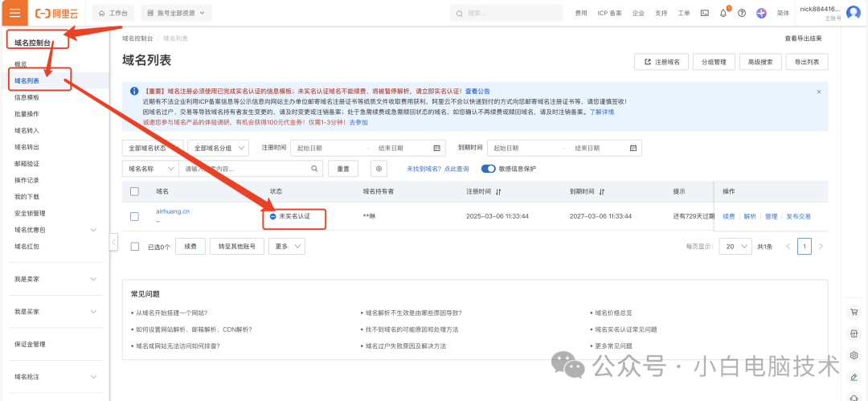Click the 查看公告 link

(477, 92)
